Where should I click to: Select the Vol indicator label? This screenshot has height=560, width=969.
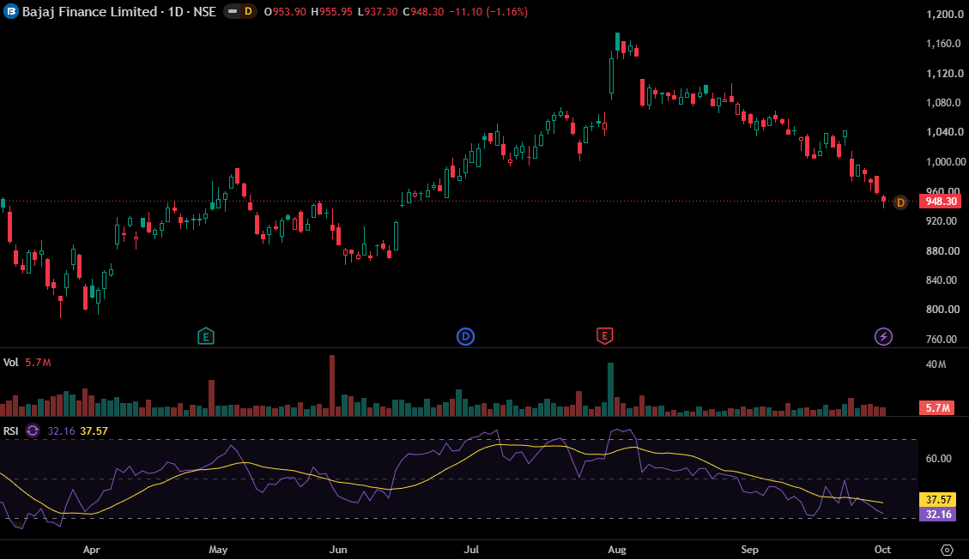tap(10, 363)
